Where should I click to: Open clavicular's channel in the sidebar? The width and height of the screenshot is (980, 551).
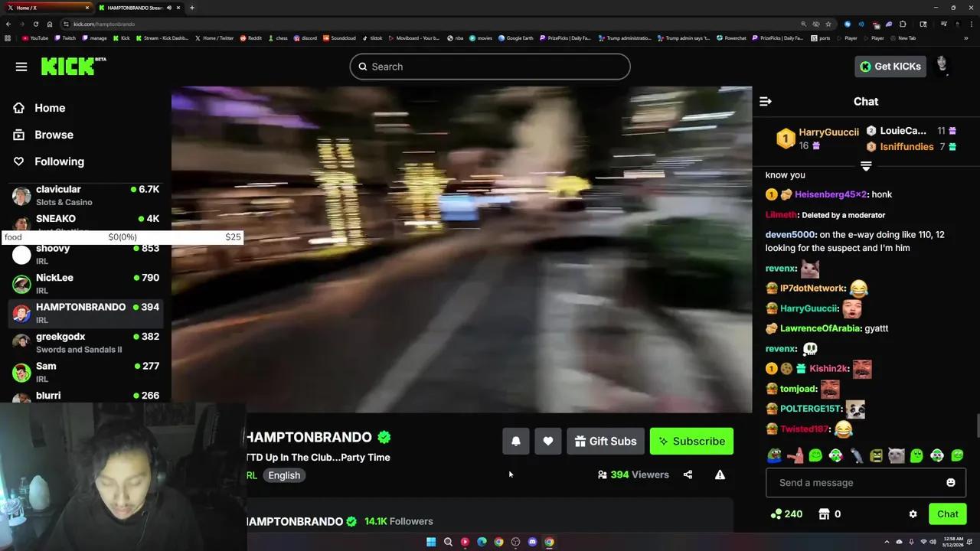point(86,195)
